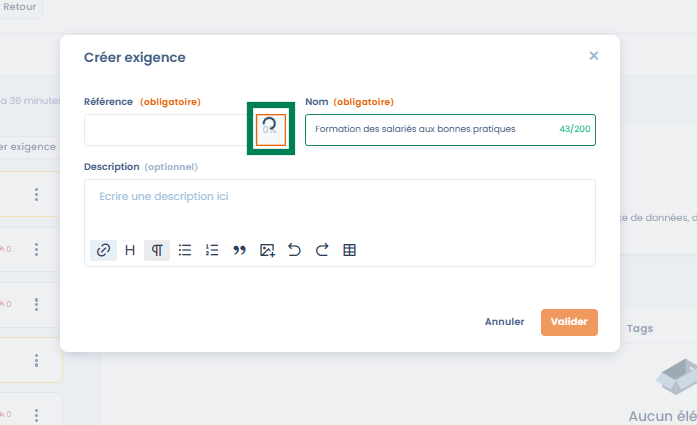Click the Nom text field

430,130
